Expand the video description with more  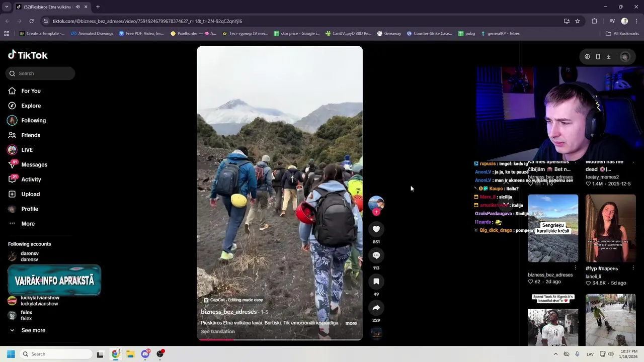tap(351, 323)
